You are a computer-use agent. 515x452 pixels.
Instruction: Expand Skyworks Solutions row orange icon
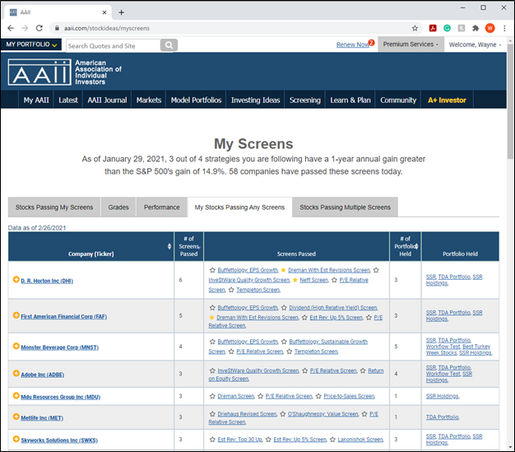point(16,439)
